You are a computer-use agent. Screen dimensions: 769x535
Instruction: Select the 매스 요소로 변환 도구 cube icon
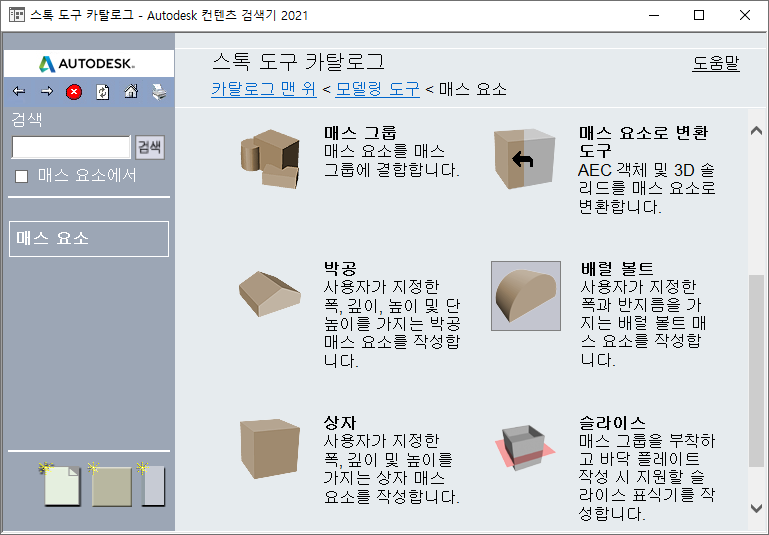click(525, 159)
